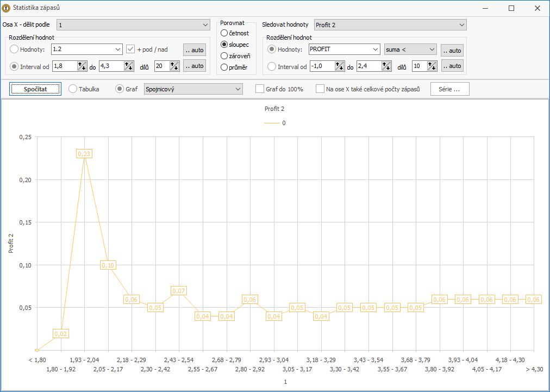The height and width of the screenshot is (392, 550).
Task: Click the '2,80 - 2,92' x-axis label
Action: click(250, 369)
